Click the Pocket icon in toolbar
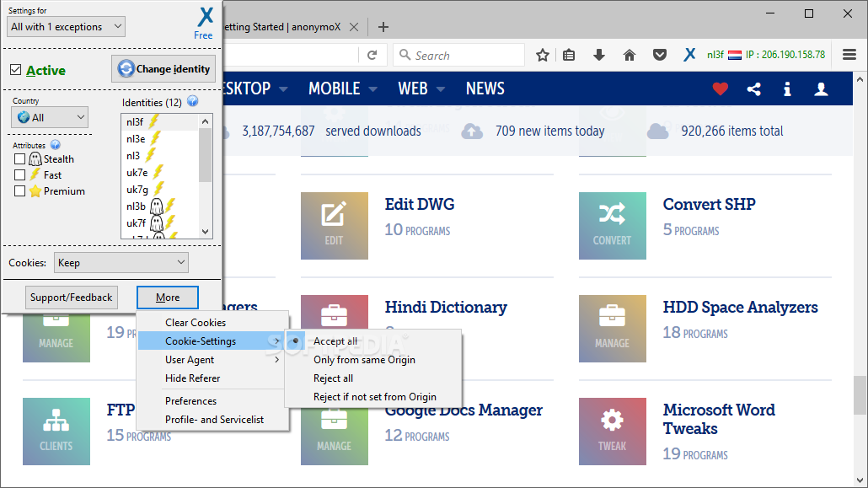Image resolution: width=868 pixels, height=488 pixels. pos(659,55)
